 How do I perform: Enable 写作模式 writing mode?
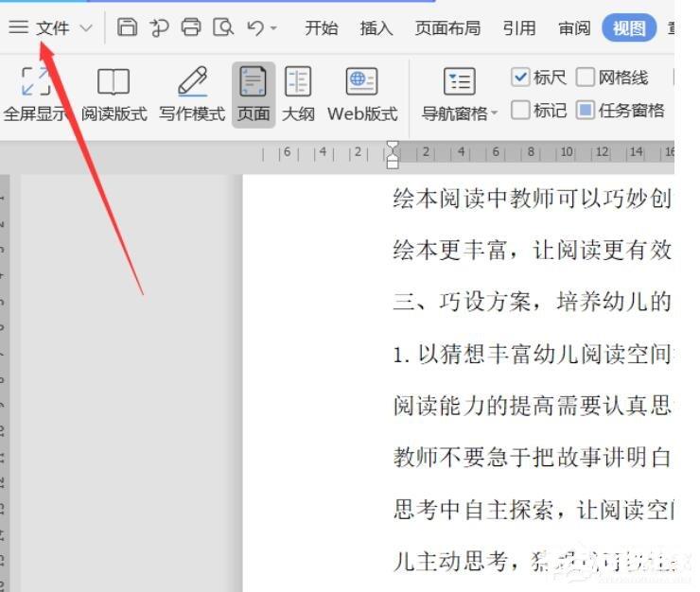(192, 95)
